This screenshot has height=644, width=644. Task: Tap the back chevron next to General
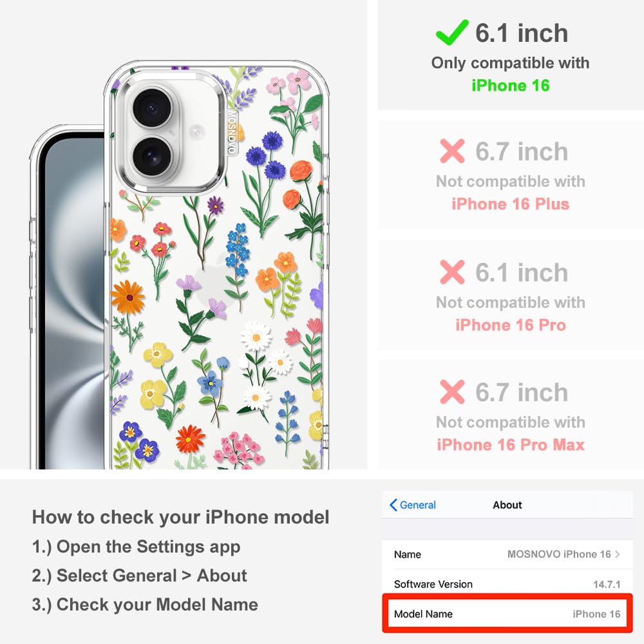pyautogui.click(x=393, y=505)
